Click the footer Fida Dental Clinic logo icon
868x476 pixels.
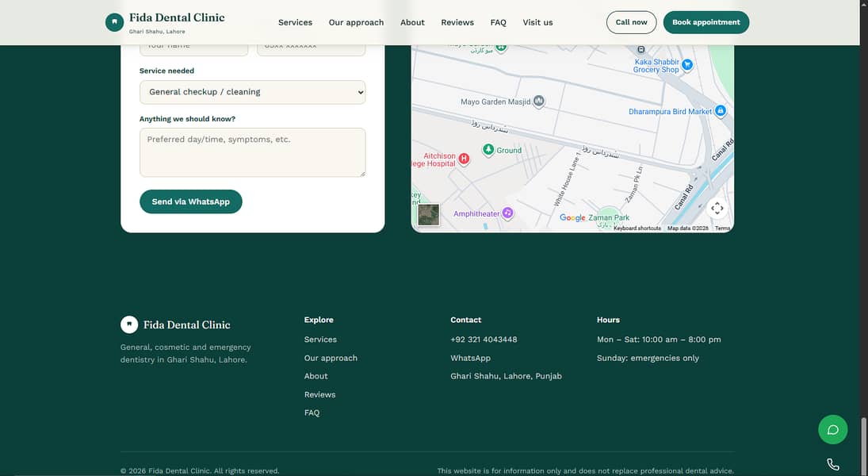[129, 324]
